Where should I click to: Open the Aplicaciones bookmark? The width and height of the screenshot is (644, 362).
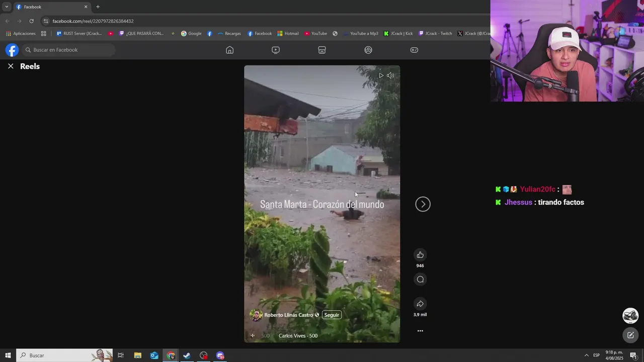click(x=21, y=34)
